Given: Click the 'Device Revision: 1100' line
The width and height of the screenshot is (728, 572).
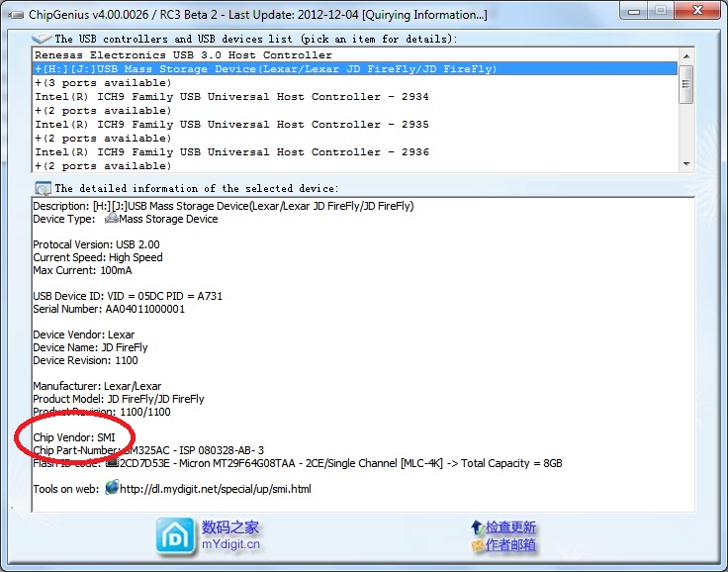Looking at the screenshot, I should coord(85,360).
